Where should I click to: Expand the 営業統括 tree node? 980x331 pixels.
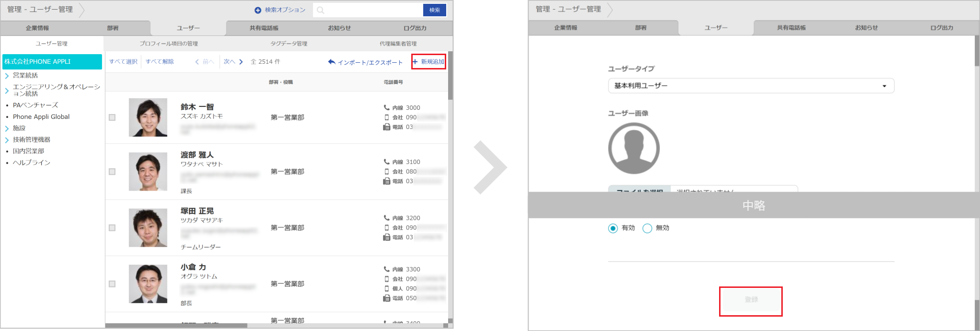[7, 76]
